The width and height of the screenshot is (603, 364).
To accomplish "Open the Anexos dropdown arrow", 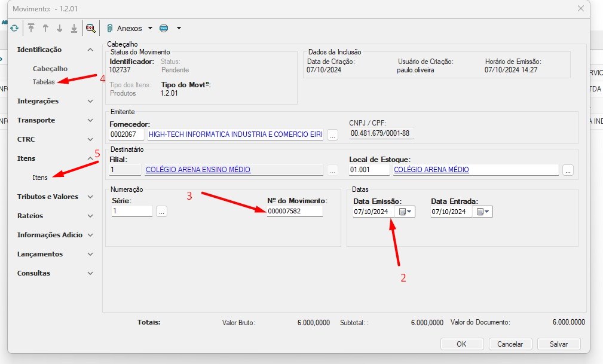I will 150,28.
